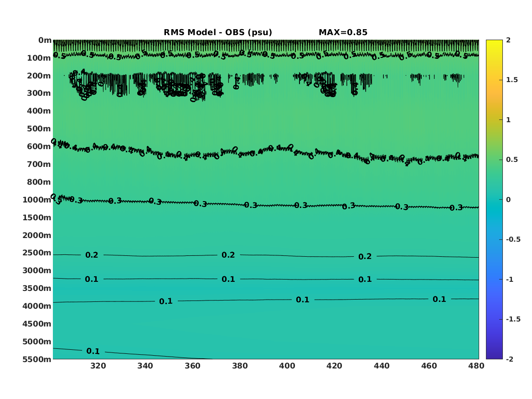Click the '0.1' contour label near the 5500m depth

[x=93, y=351]
